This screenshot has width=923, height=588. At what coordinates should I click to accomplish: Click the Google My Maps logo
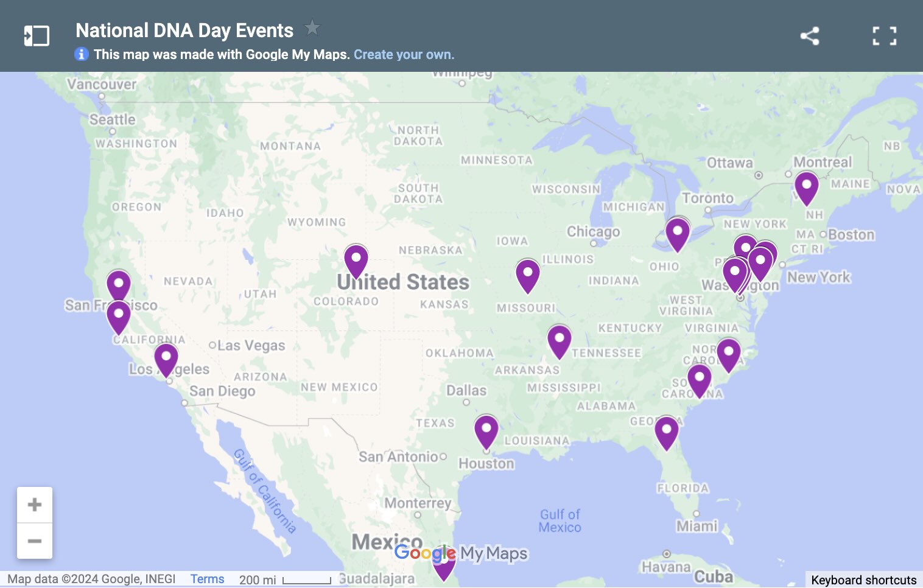coord(461,553)
